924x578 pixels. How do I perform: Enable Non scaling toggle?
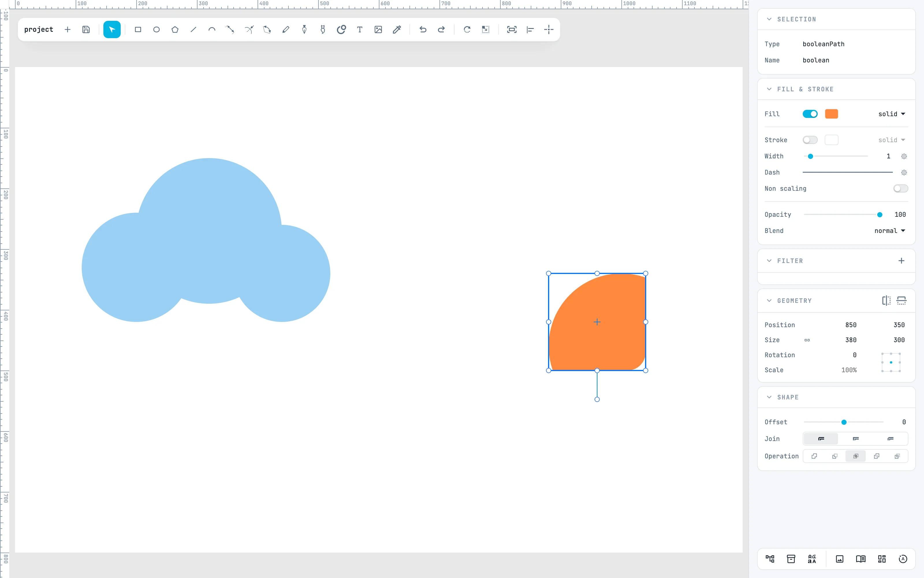tap(900, 188)
